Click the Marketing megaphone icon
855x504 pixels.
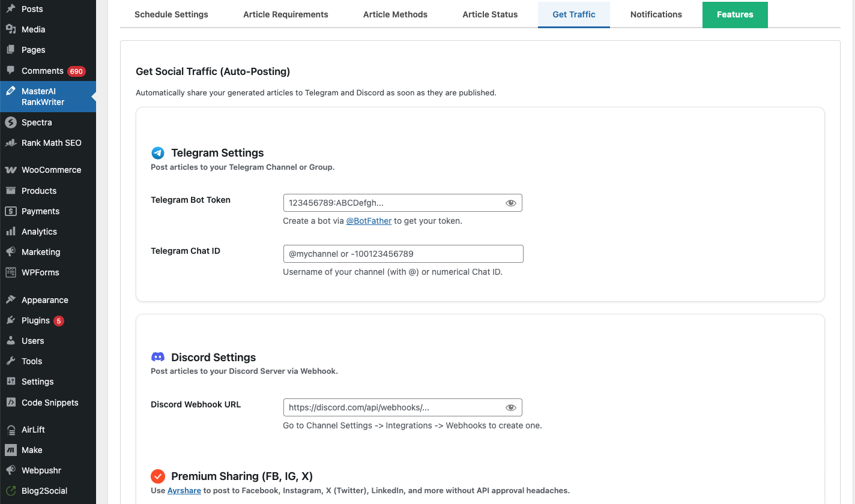click(x=11, y=252)
